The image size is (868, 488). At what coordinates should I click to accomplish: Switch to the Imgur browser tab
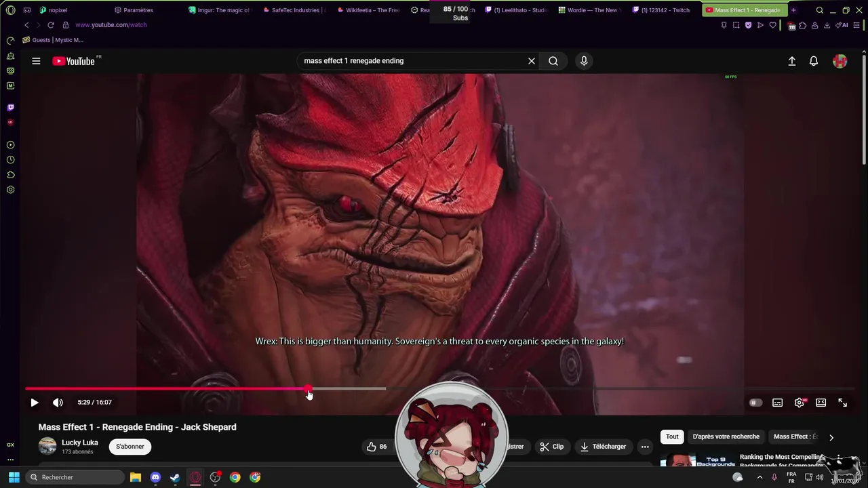[x=219, y=10]
